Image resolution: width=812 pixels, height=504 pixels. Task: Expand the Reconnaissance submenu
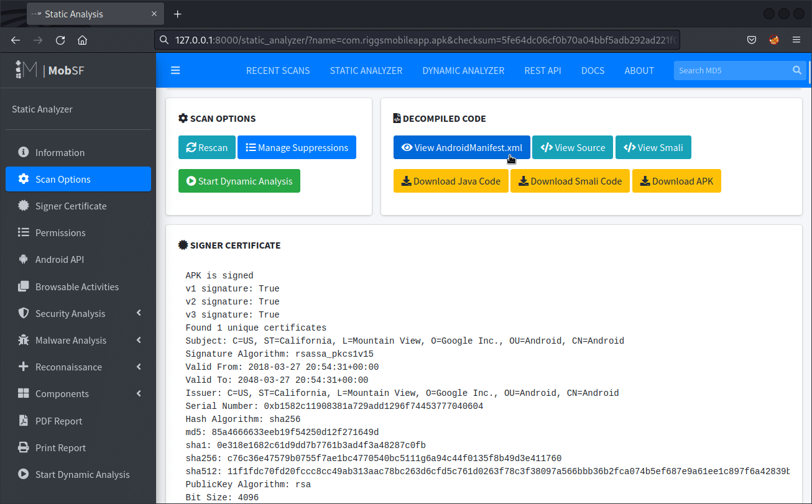tap(139, 367)
